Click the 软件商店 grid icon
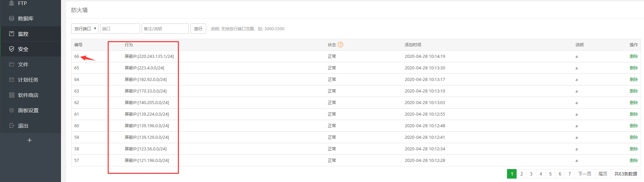This screenshot has width=644, height=182. (12, 95)
